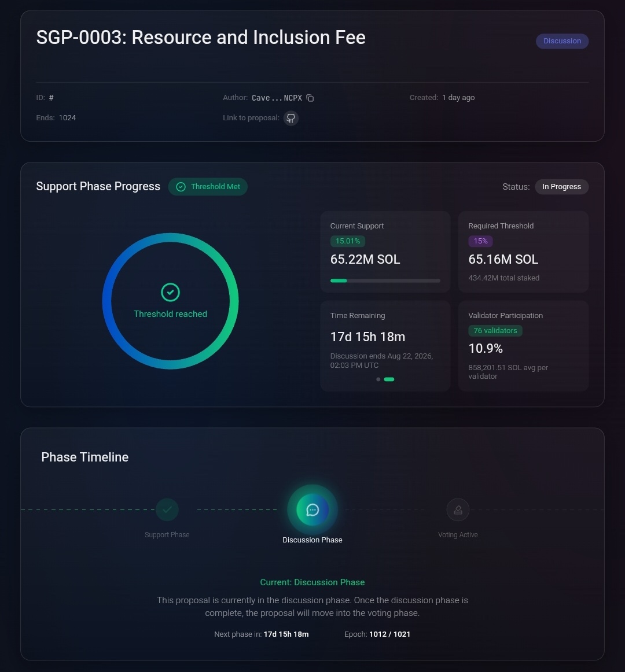The height and width of the screenshot is (672, 625).
Task: Click the 76 validators tag
Action: (x=495, y=331)
